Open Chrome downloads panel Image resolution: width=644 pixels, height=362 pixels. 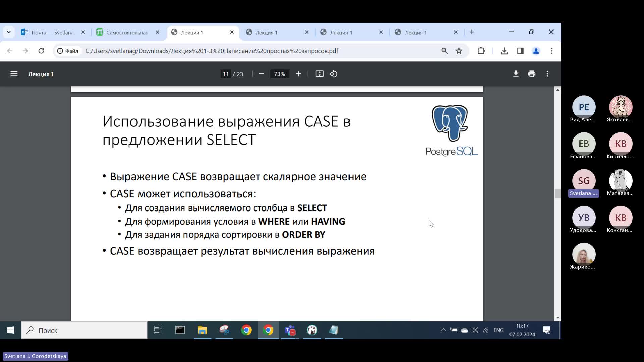pyautogui.click(x=504, y=51)
